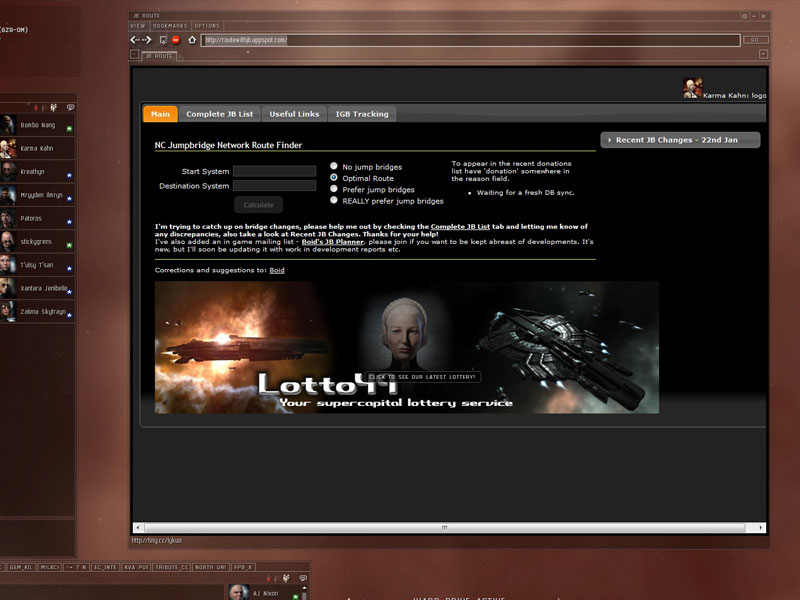Select the Optimal Route option
The width and height of the screenshot is (800, 600).
pos(334,177)
